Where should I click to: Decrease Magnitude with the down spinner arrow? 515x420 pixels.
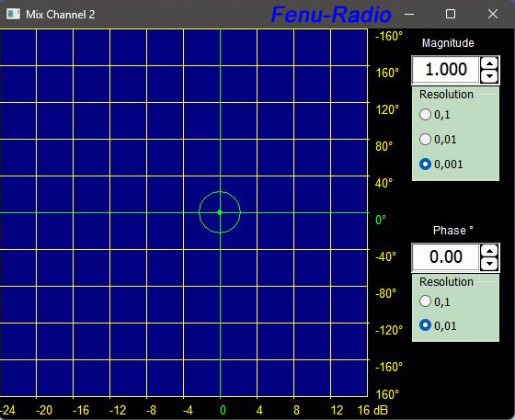[489, 76]
